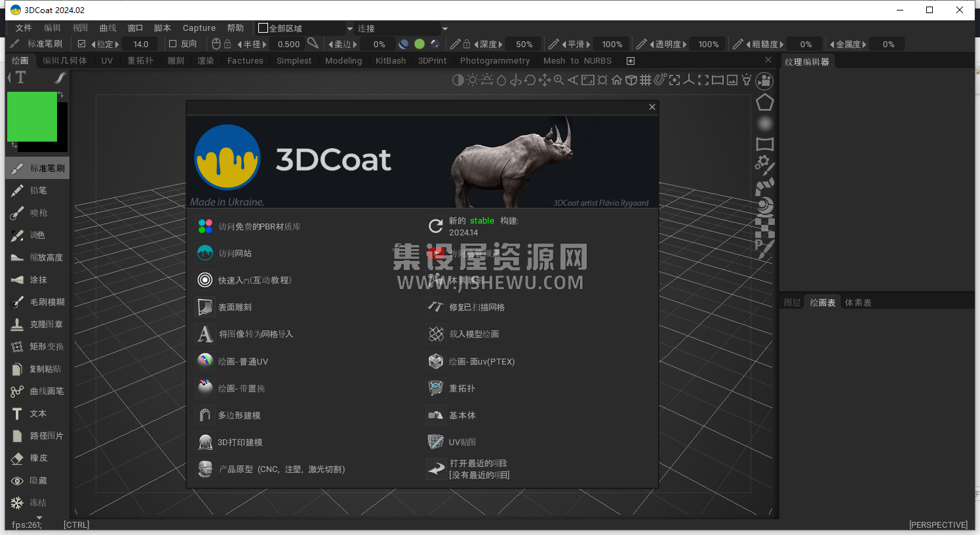Select the 调色 color tool

(x=37, y=235)
